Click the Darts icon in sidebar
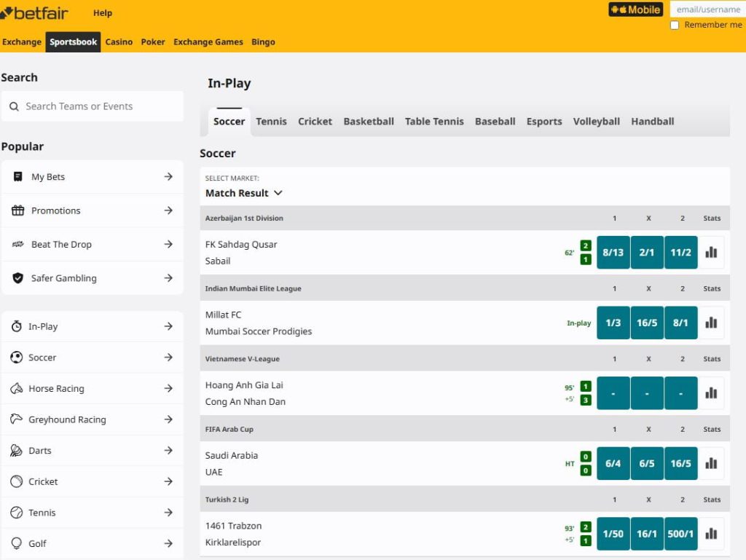Screen dimensions: 746x560 17,451
